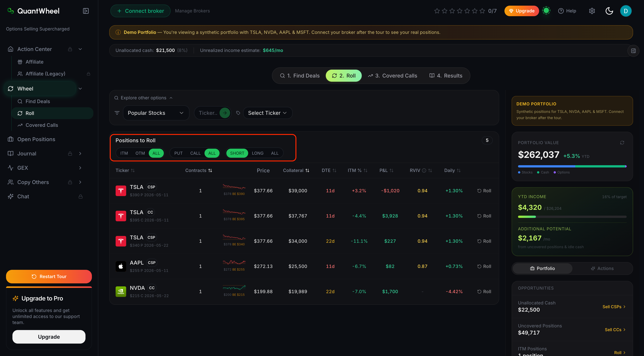
Task: Filter positions by LONG
Action: pos(257,153)
